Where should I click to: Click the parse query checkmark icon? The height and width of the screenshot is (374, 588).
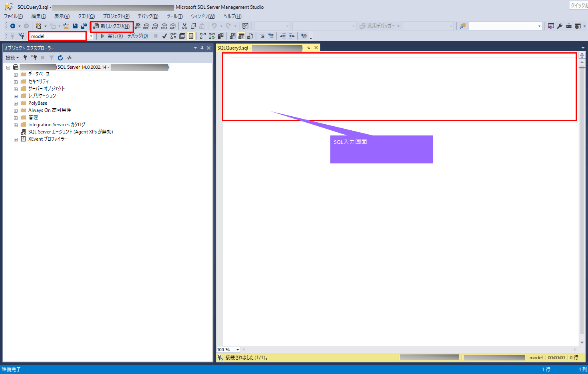click(165, 36)
